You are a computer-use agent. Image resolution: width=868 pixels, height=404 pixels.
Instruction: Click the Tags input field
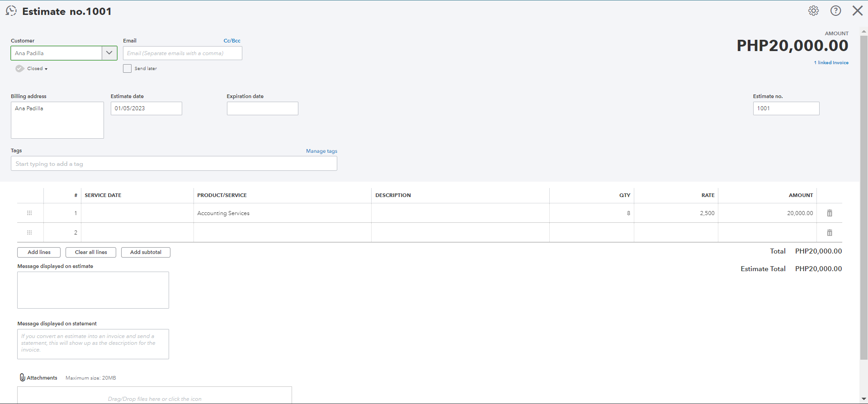pos(174,164)
